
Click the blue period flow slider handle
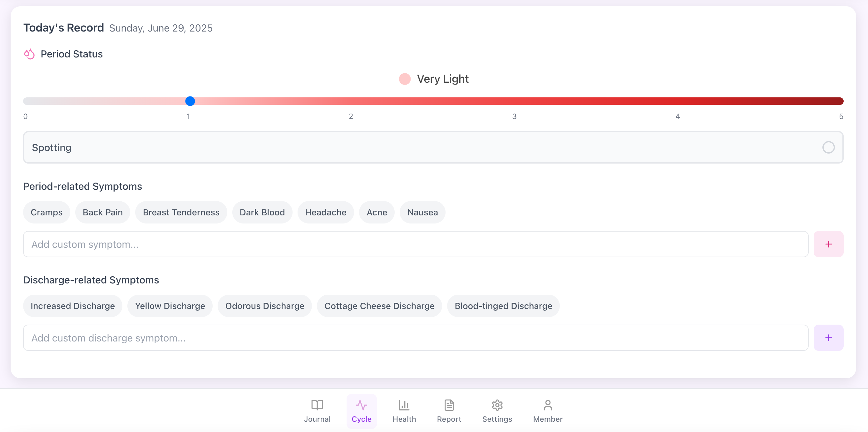pos(190,101)
